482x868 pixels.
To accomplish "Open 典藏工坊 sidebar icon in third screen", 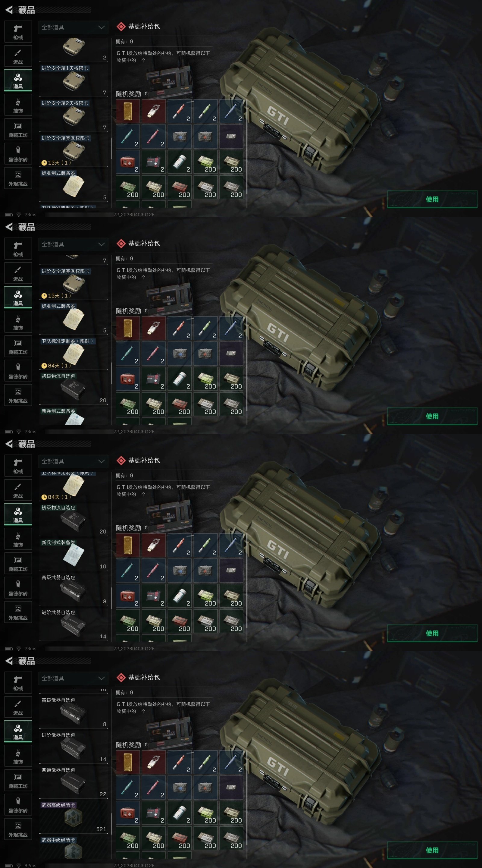I will [18, 563].
